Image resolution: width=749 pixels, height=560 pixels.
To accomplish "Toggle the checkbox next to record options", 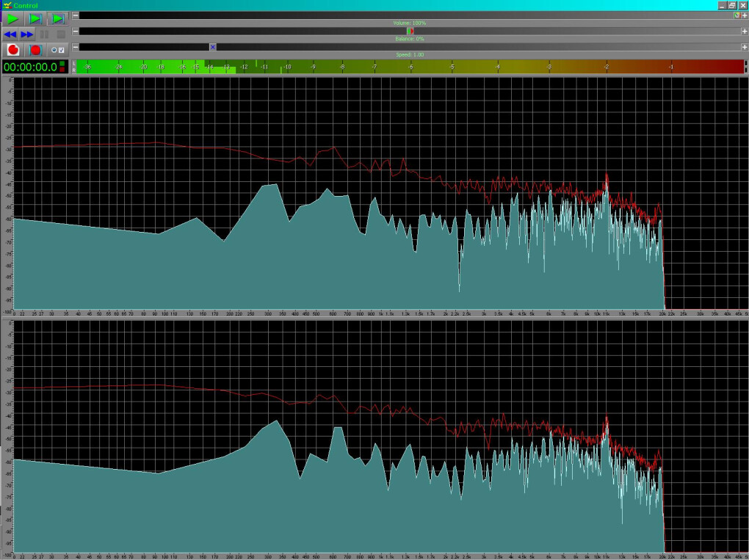I will [62, 50].
